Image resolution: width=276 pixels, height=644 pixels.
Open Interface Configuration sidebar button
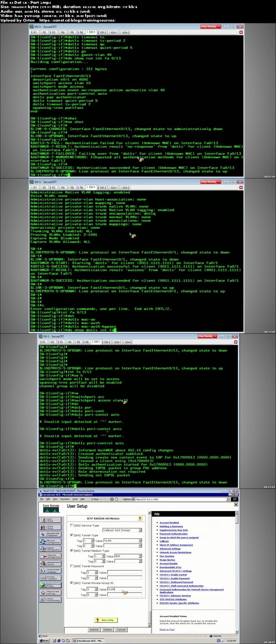tap(50, 556)
